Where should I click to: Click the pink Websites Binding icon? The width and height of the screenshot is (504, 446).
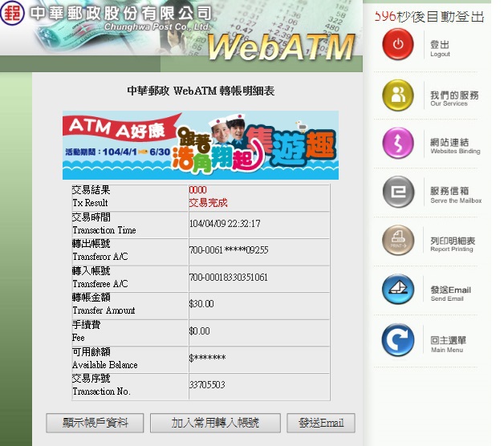coord(398,143)
